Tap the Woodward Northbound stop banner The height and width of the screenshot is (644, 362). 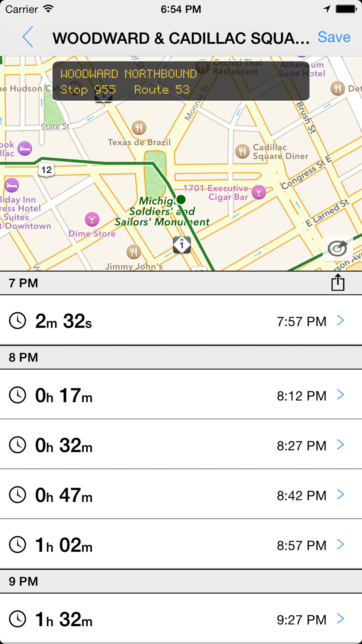coord(181,81)
